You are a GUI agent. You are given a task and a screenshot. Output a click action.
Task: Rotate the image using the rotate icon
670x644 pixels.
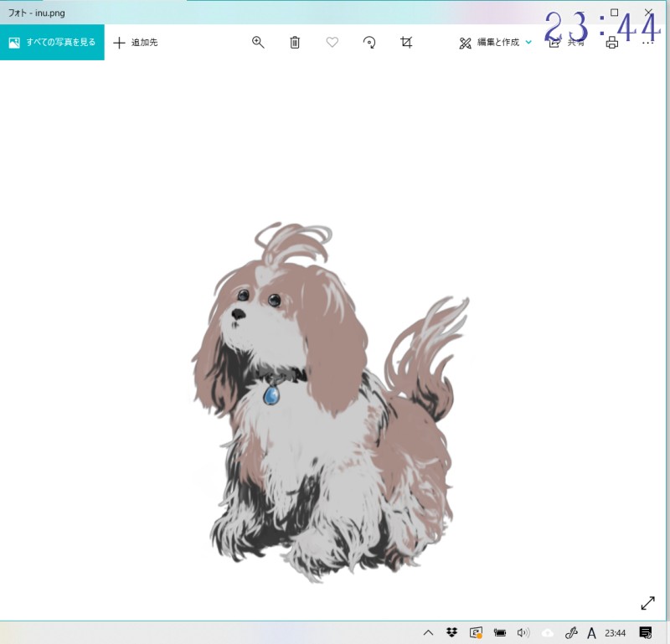(369, 43)
